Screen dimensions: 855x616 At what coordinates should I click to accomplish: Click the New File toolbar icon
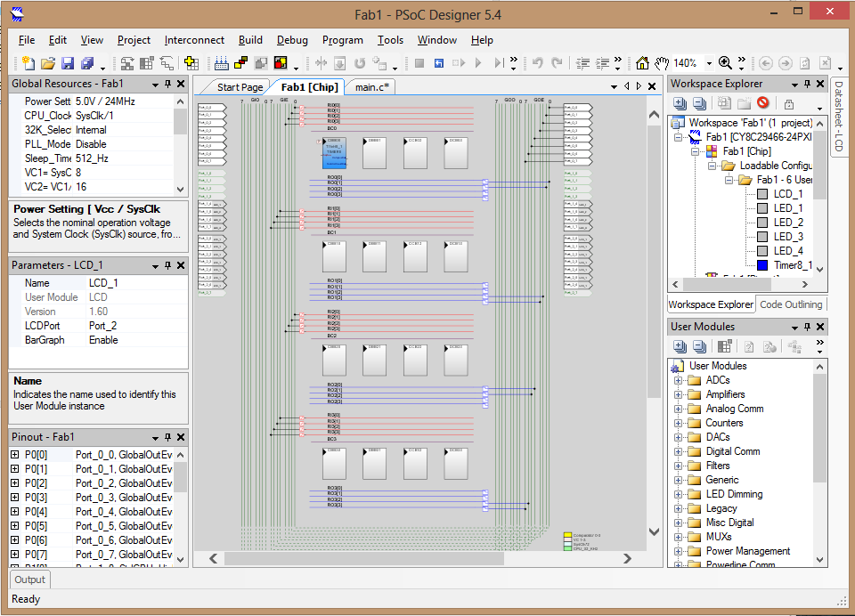pyautogui.click(x=28, y=63)
